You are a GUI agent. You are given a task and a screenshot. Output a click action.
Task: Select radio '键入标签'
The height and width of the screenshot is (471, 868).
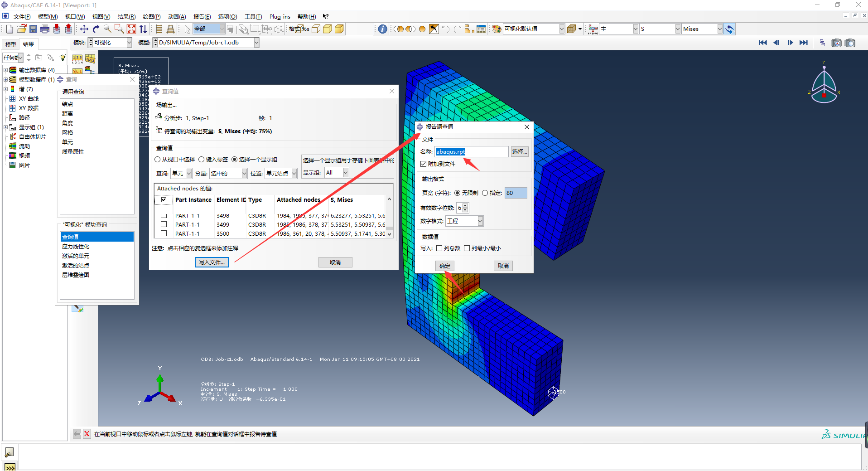pos(202,160)
